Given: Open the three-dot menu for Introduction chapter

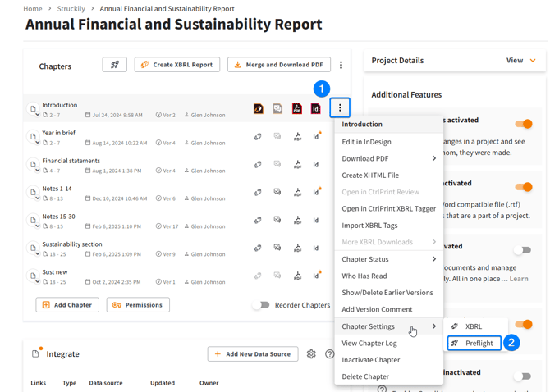Looking at the screenshot, I should (340, 108).
